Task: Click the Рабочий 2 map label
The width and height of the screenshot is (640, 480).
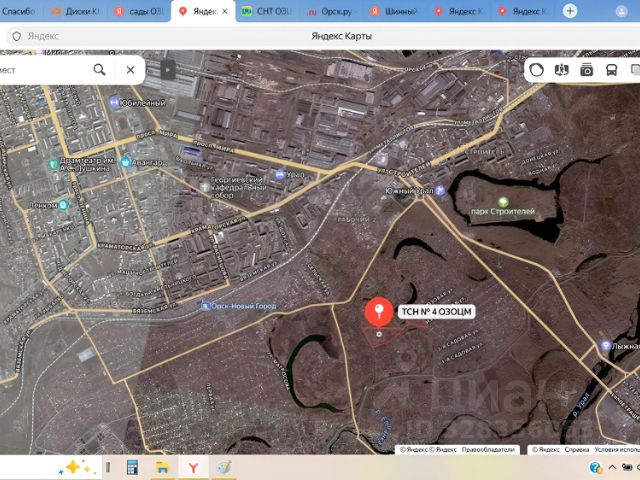Action: click(356, 220)
